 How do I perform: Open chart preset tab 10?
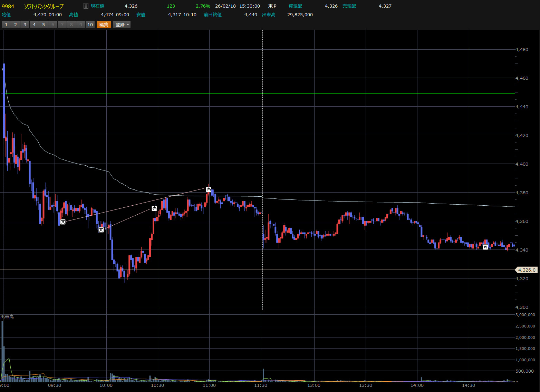coord(90,24)
